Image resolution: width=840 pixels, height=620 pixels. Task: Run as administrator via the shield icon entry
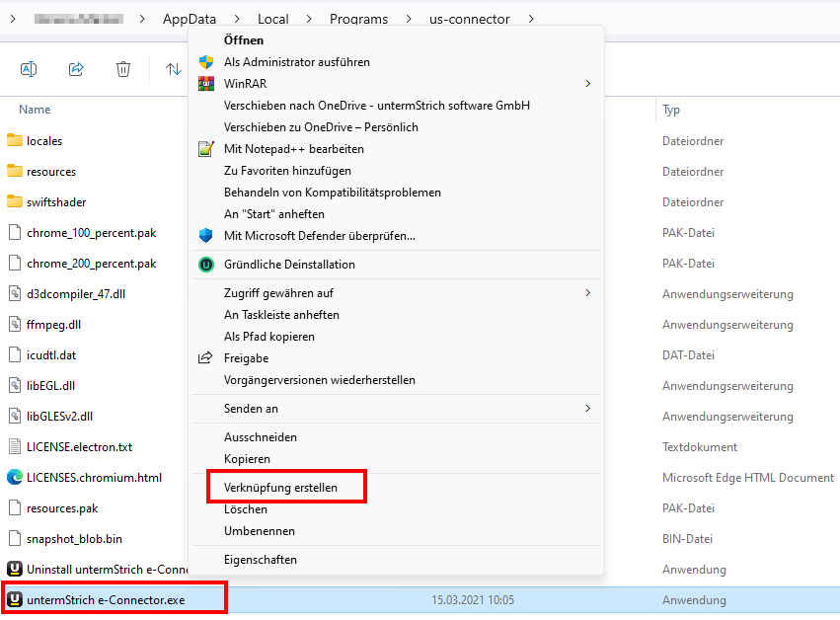click(x=206, y=62)
